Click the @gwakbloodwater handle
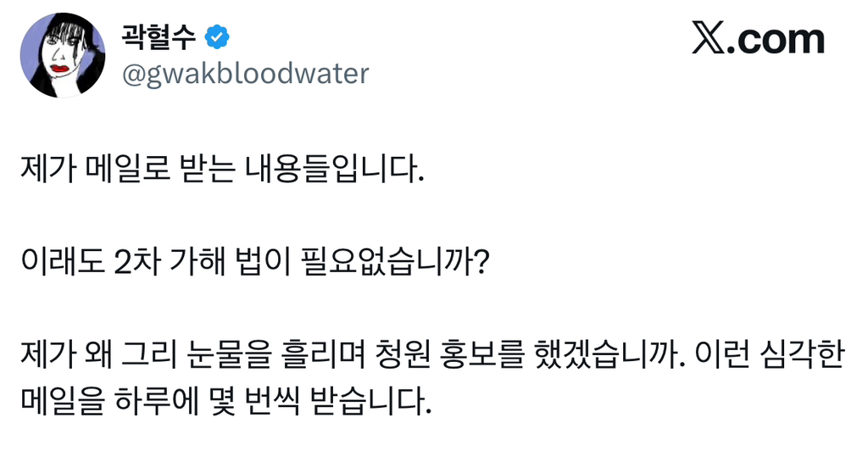 pos(247,74)
